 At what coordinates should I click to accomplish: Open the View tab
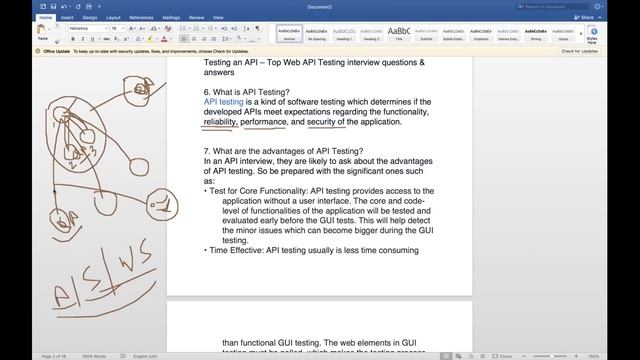pos(218,18)
